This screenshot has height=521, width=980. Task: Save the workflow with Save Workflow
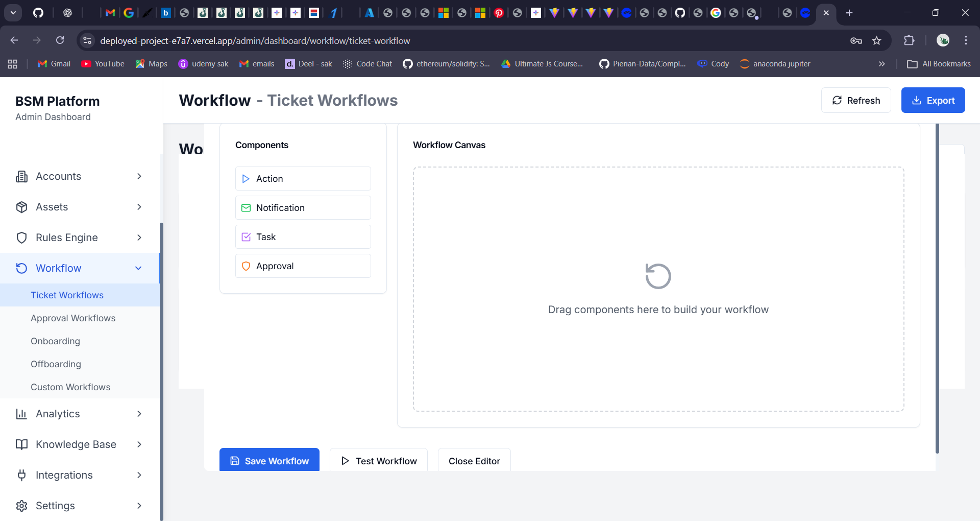269,460
